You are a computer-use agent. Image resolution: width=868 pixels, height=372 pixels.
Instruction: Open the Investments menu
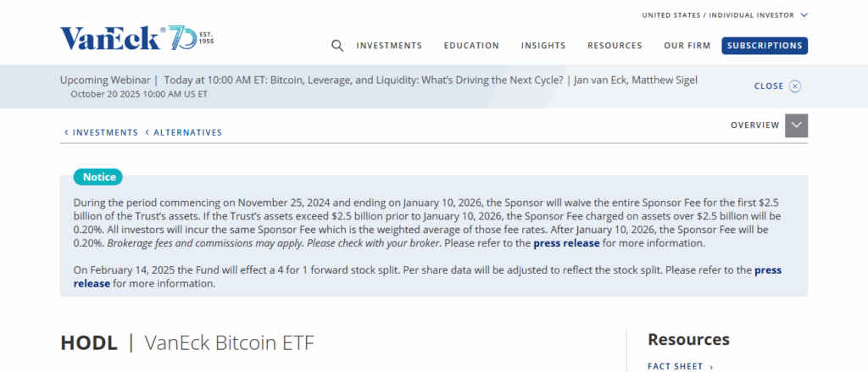click(x=389, y=46)
